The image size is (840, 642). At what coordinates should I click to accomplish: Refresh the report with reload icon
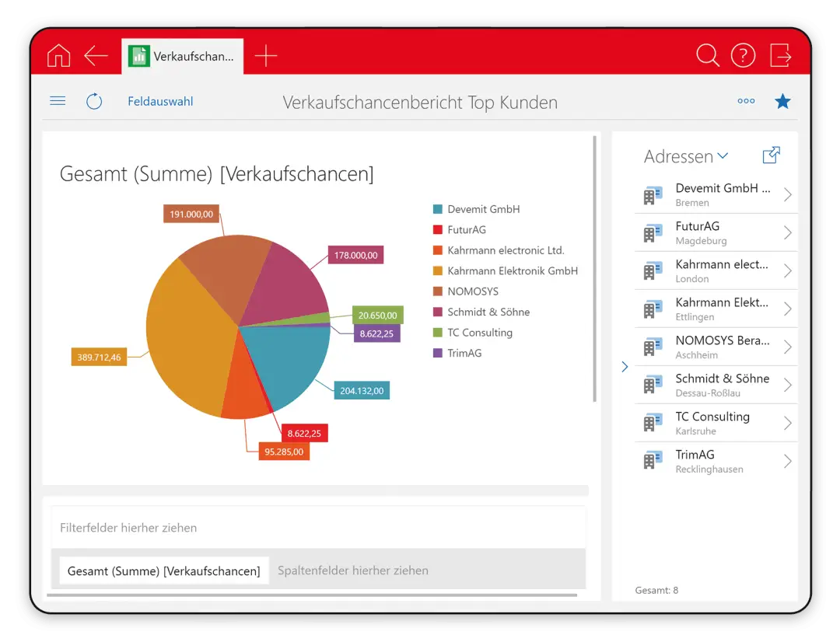pos(94,101)
